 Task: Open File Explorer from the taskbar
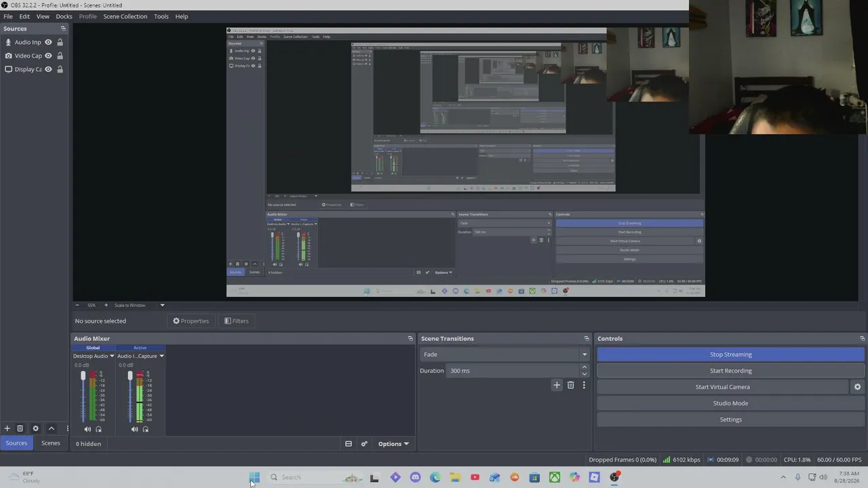455,477
